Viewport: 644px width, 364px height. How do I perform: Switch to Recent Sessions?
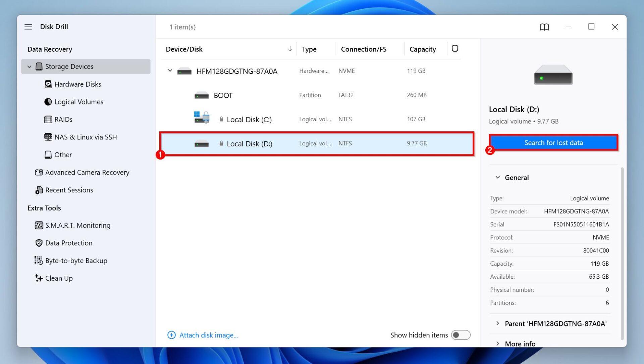tap(69, 190)
